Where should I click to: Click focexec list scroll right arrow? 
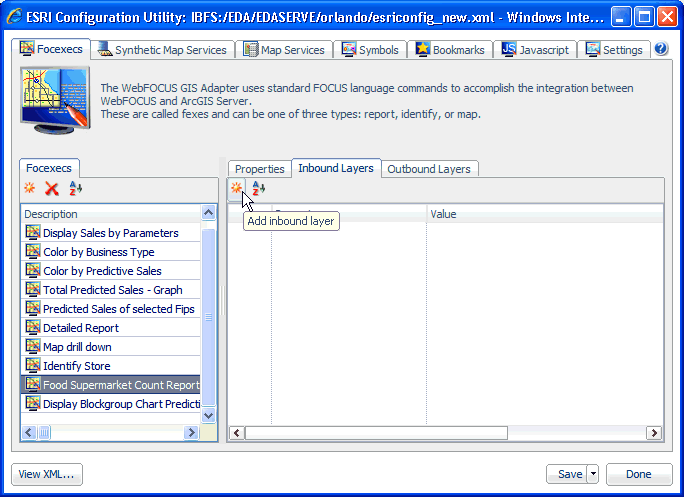[191, 432]
